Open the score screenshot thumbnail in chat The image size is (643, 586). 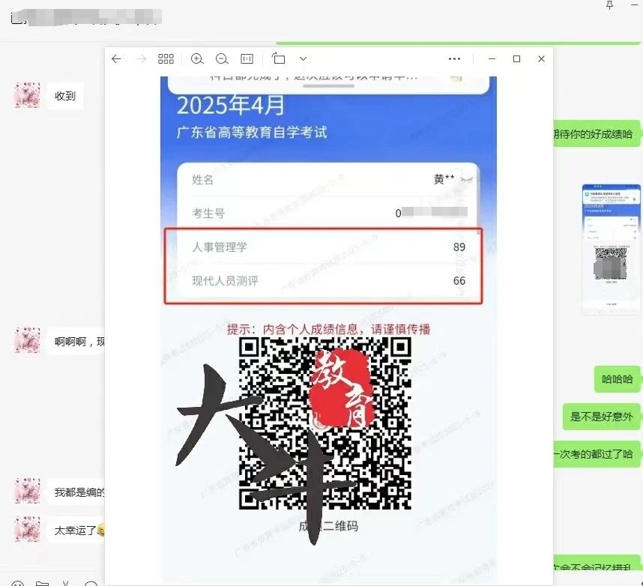(611, 249)
